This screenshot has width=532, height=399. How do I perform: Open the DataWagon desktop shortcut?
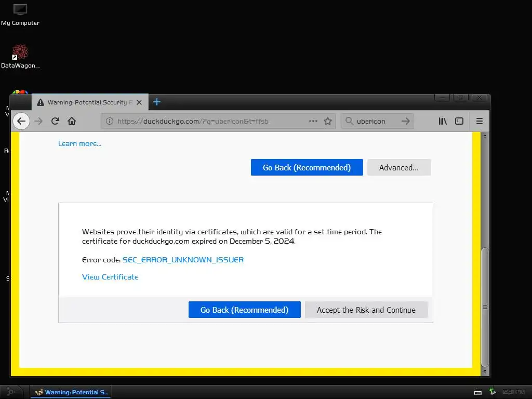[x=20, y=56]
